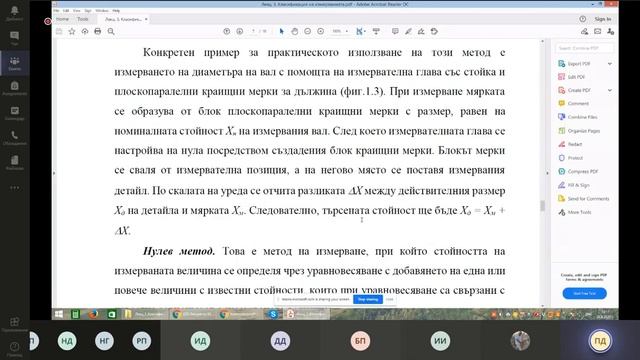Click the tools search field in right pane

[584, 48]
